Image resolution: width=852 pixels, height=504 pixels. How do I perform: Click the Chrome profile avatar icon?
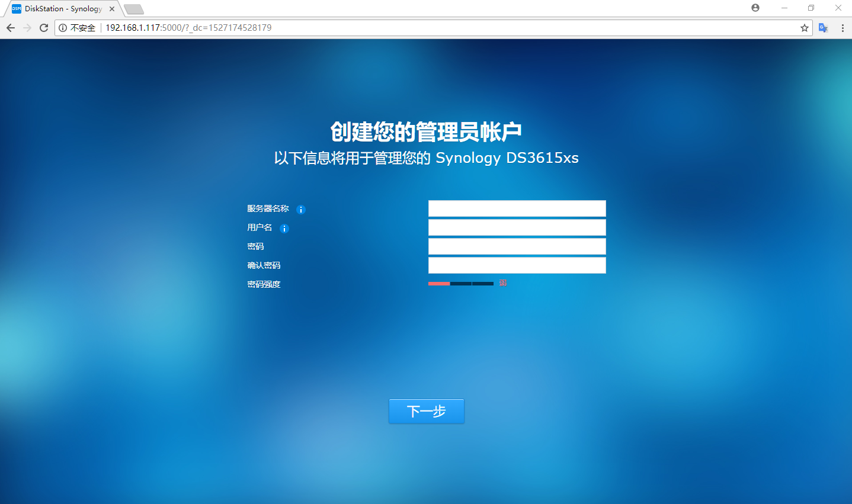pyautogui.click(x=755, y=8)
